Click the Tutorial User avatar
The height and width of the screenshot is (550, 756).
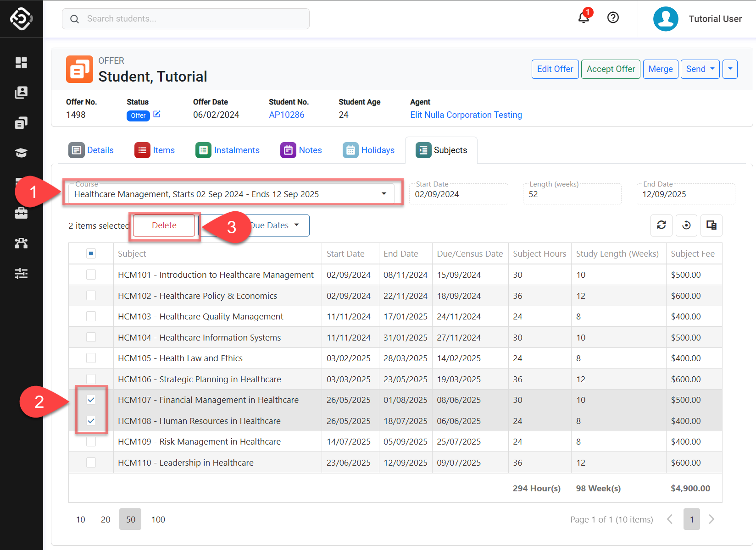666,19
